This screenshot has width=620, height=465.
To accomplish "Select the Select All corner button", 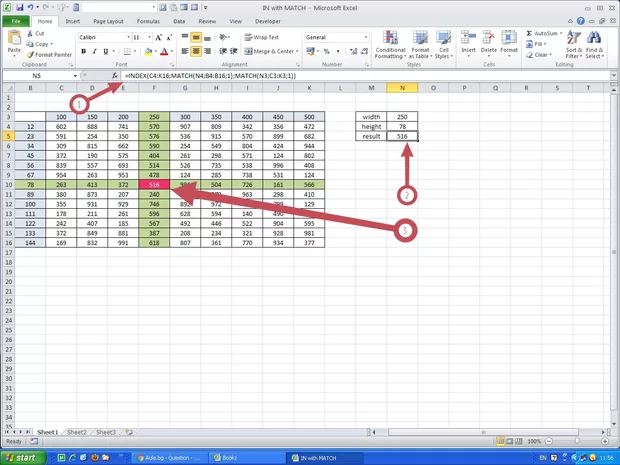I will pos(8,88).
